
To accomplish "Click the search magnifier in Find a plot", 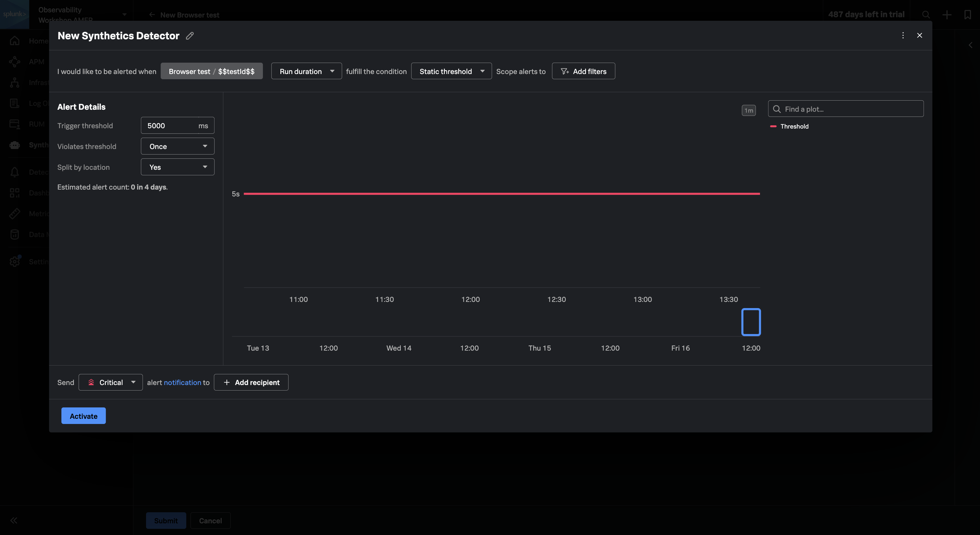I will pyautogui.click(x=777, y=109).
